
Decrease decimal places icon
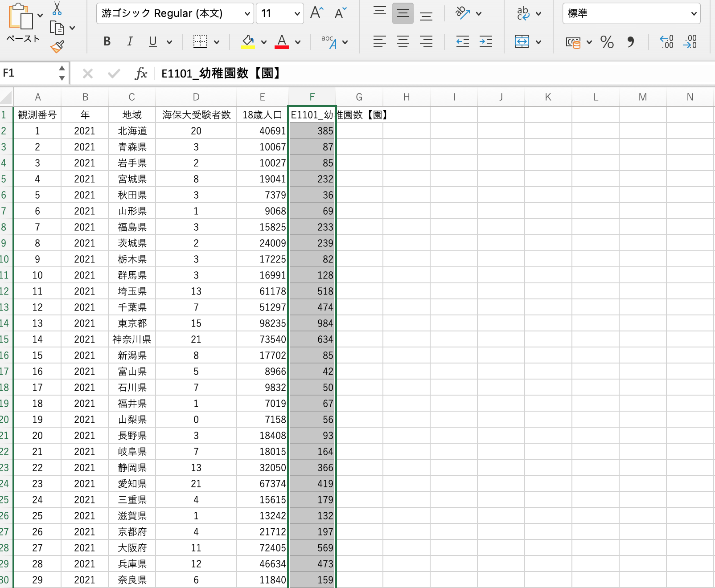tap(690, 42)
